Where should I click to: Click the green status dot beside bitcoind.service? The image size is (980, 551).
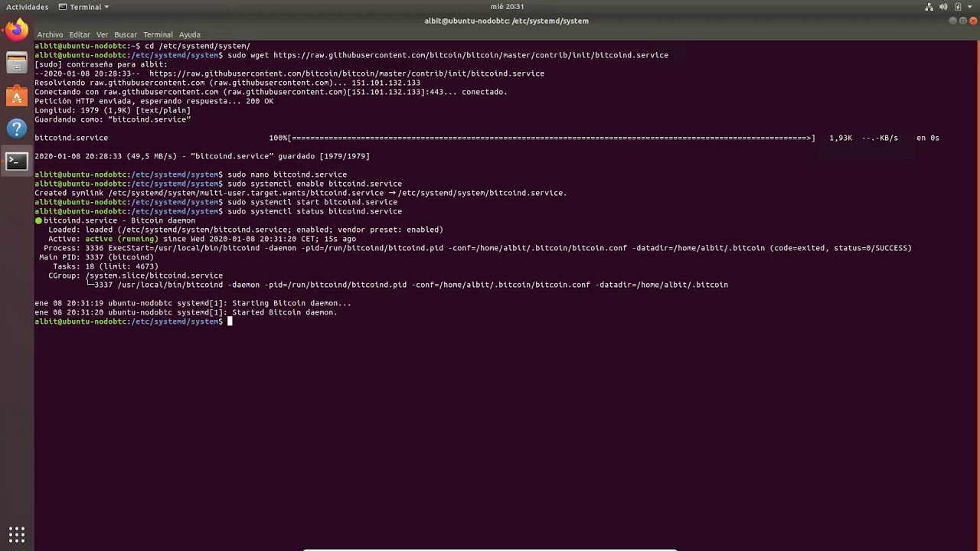tap(38, 220)
